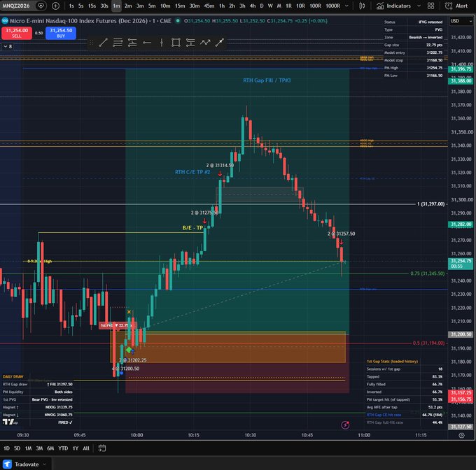This screenshot has height=470, width=476.
Task: Select the 1000R range interval
Action: tap(332, 6)
